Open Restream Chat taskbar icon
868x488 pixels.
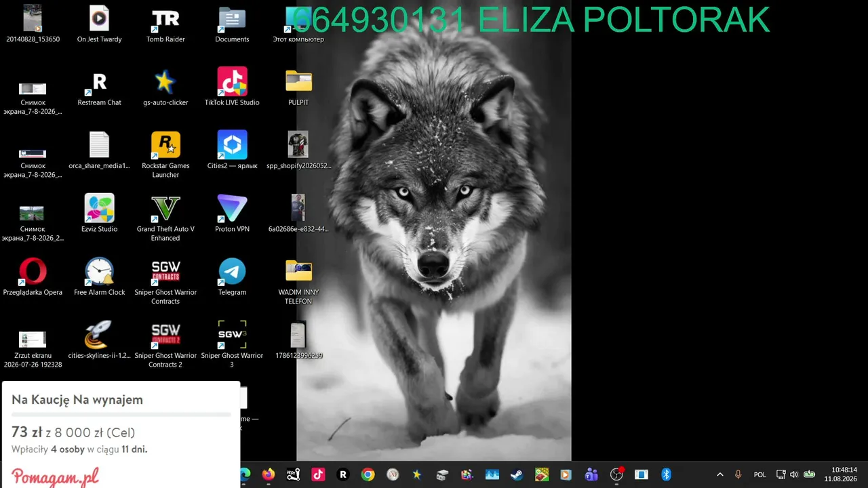point(343,474)
